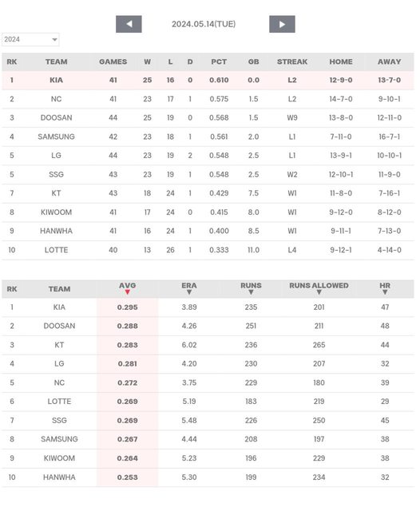
Task: Click HANWHA in the batting average table
Action: 59,477
